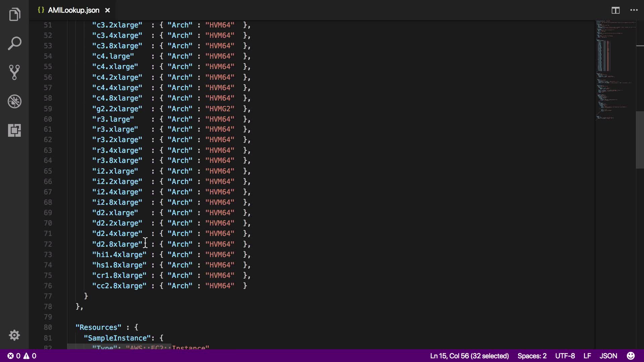This screenshot has height=362, width=644.
Task: Open the Source Control view
Action: click(x=14, y=72)
